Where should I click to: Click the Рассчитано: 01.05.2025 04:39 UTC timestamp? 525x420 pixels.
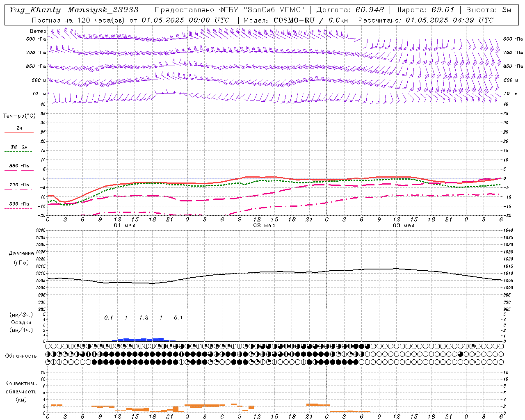[426, 20]
